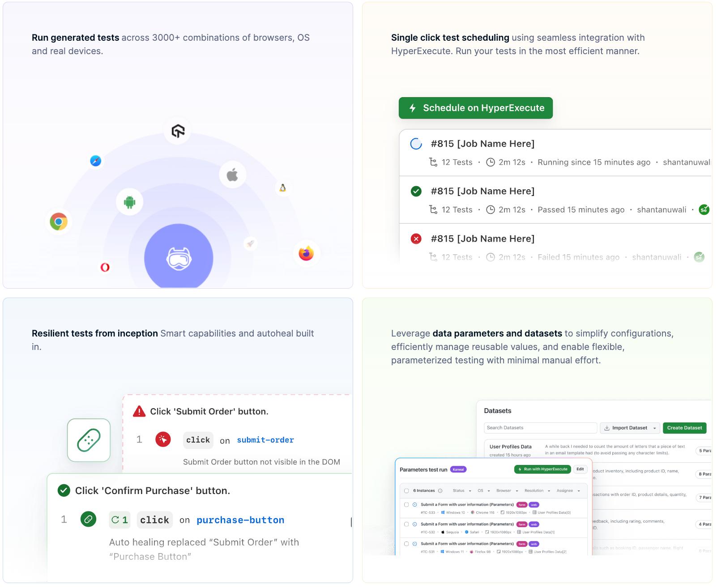
Task: Click green check beside Confirm Purchase
Action: pyautogui.click(x=64, y=490)
